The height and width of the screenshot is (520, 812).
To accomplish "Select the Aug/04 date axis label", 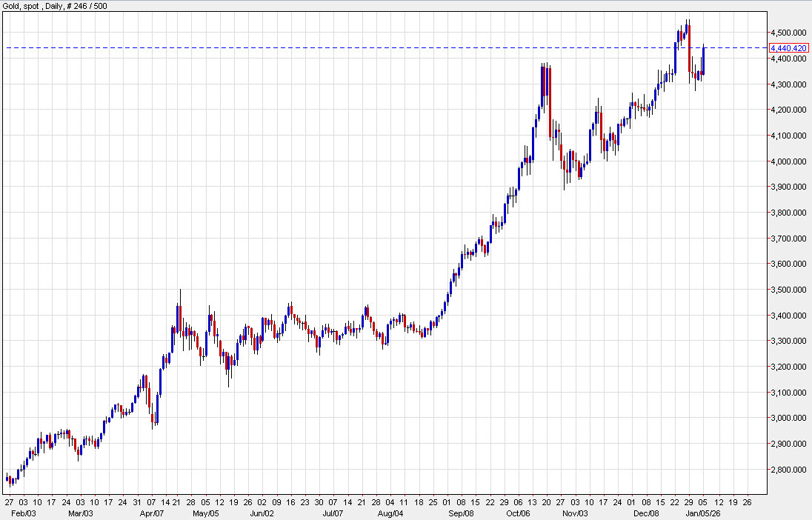I will point(389,513).
